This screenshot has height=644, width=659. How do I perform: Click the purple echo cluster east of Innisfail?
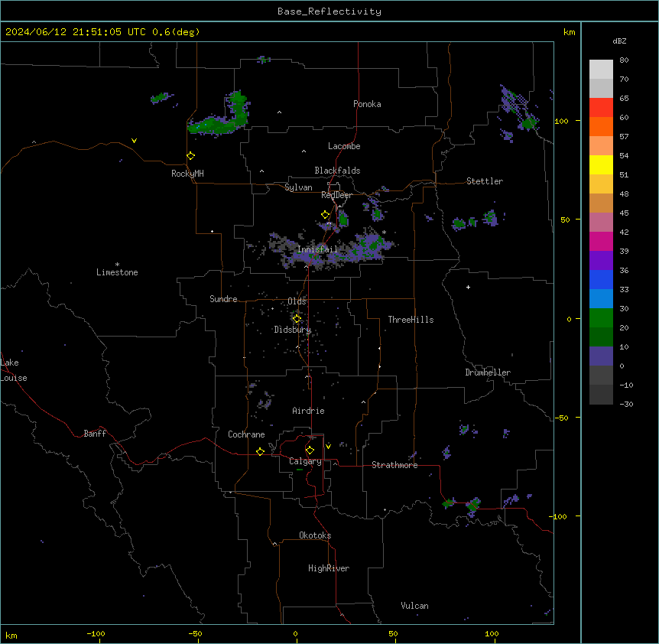pyautogui.click(x=370, y=246)
